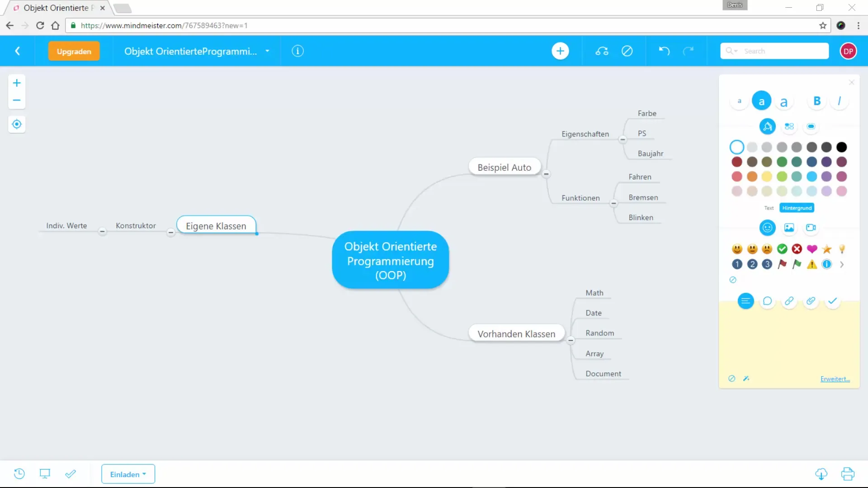Toggle italic text formatting
This screenshot has width=868, height=488.
pyautogui.click(x=839, y=101)
